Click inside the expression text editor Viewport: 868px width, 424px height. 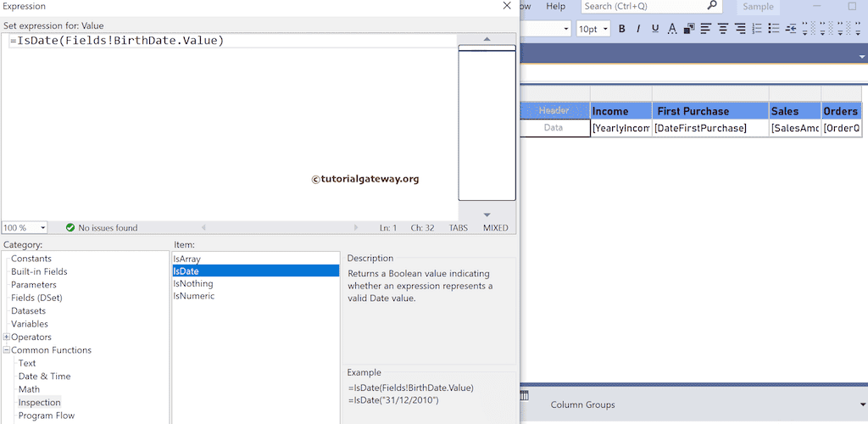tap(229, 127)
